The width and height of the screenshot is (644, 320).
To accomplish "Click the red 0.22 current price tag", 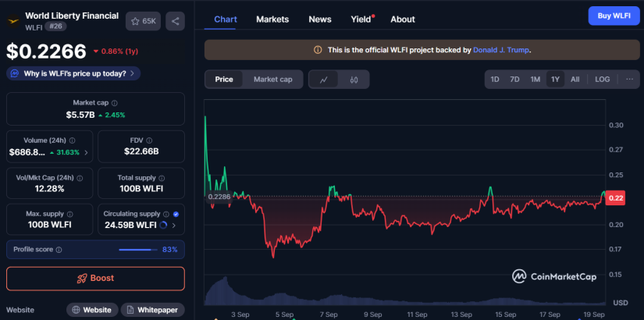I will click(617, 198).
